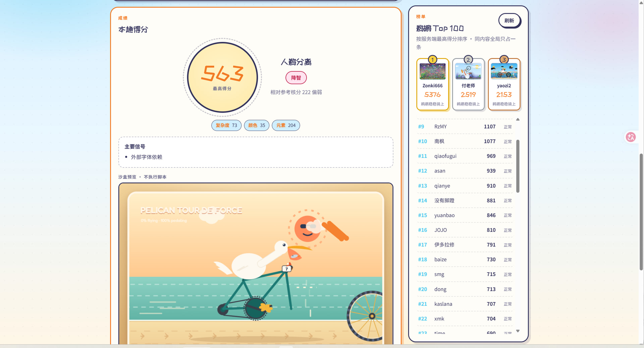
Task: Open 付老师's second-place entry thumbnail
Action: 468,71
